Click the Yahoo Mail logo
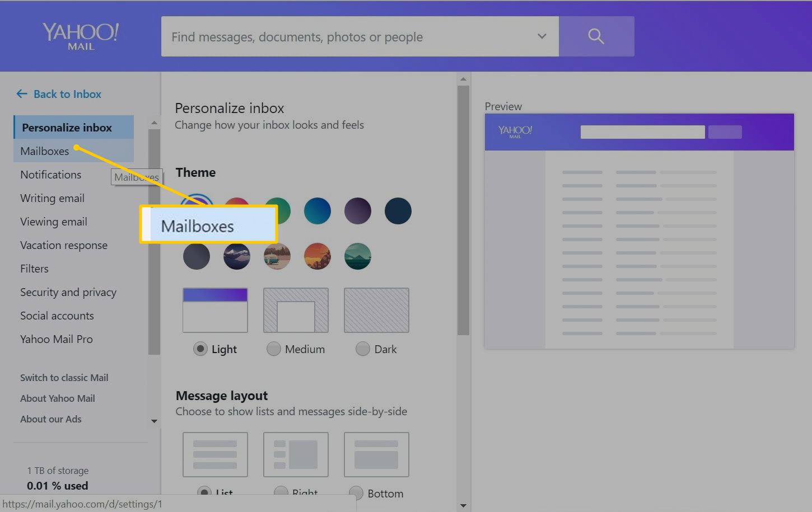The height and width of the screenshot is (512, 812). pos(81,36)
